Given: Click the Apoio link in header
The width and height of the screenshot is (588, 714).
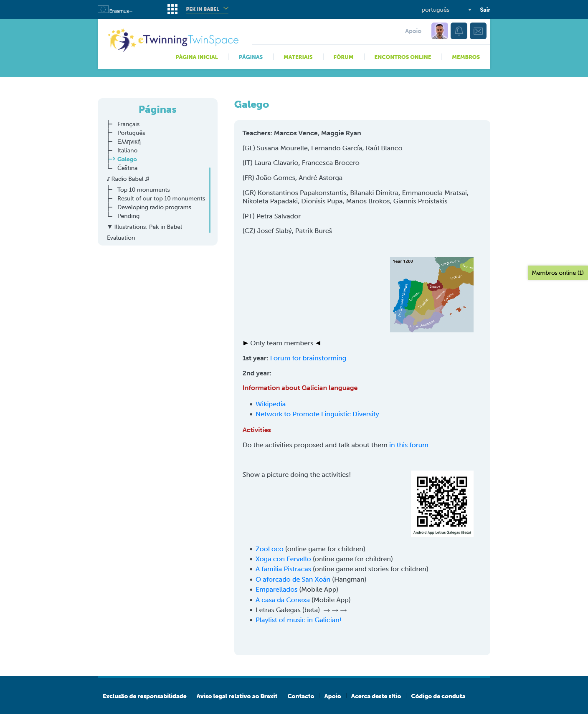Looking at the screenshot, I should (x=413, y=31).
